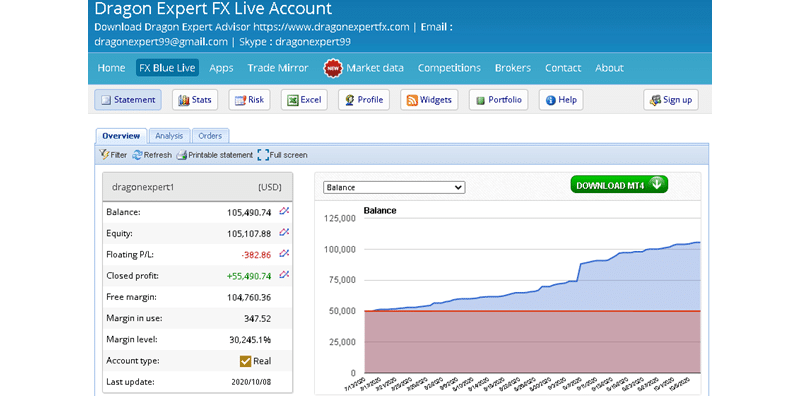This screenshot has width=800, height=396.
Task: Click the chart icon beside Balance value
Action: (284, 211)
